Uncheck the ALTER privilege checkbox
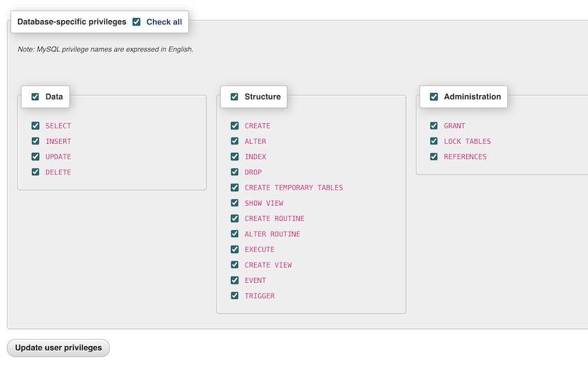 click(235, 141)
